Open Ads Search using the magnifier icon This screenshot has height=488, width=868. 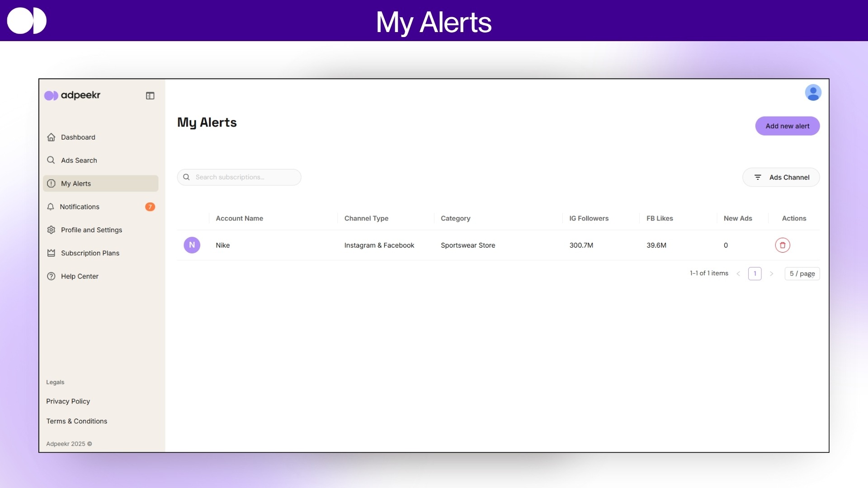coord(51,160)
